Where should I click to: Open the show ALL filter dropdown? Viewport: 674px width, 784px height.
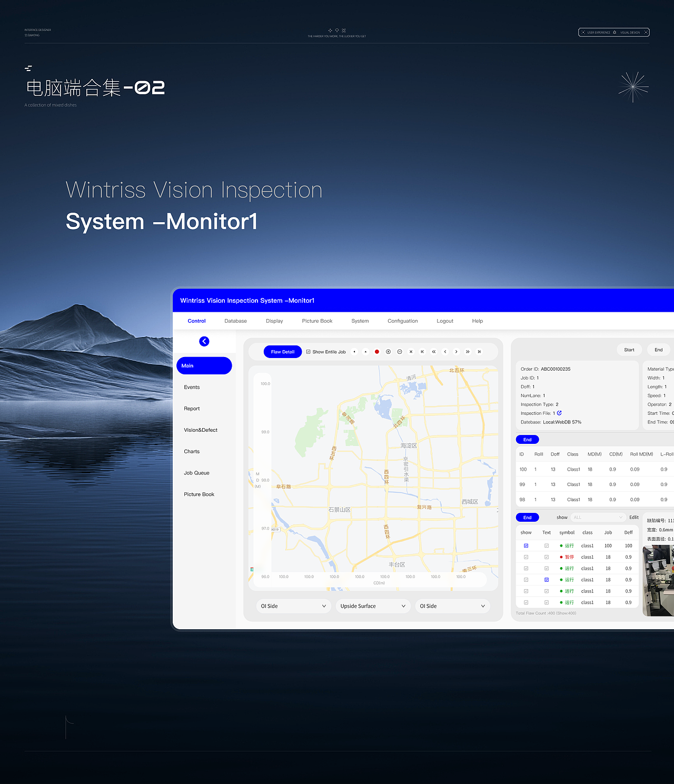[598, 518]
